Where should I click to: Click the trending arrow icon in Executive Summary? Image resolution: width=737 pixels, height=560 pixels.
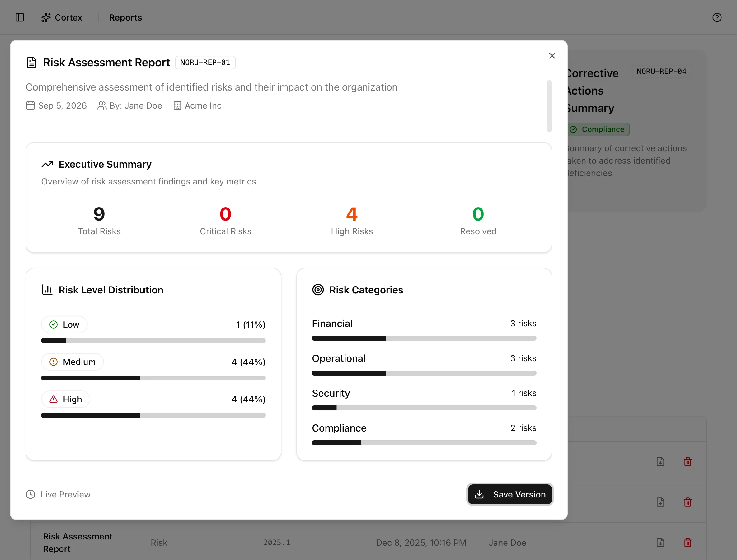pos(47,164)
